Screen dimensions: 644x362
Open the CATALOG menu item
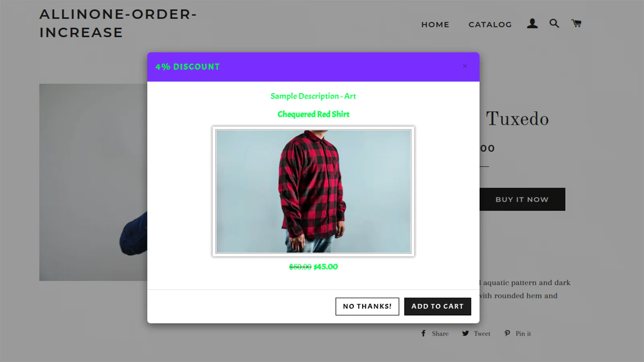490,25
